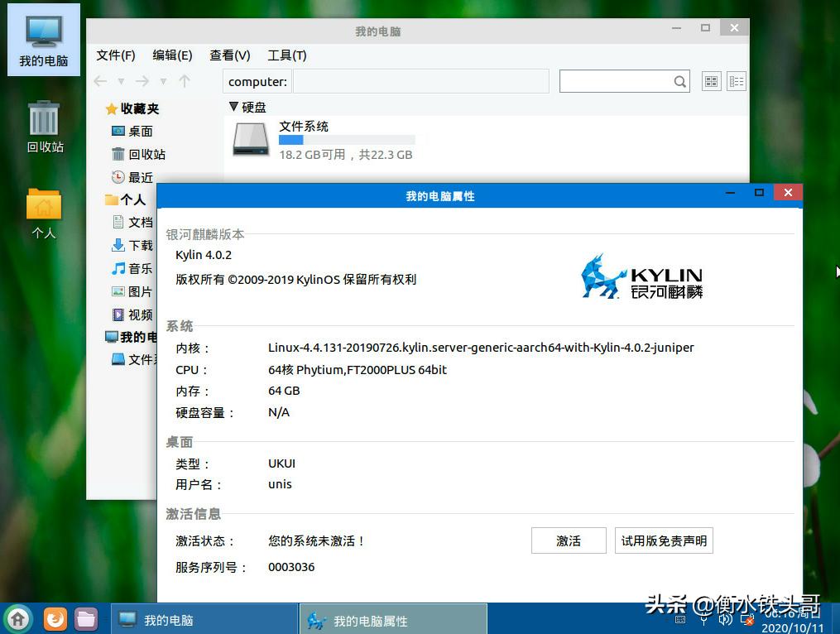840x634 pixels.
Task: Click the location path field
Action: tap(420, 81)
